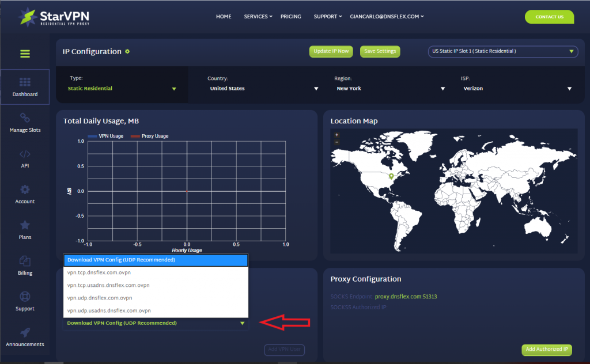Open Account settings via sidebar gear icon
The image size is (590, 364).
[25, 194]
